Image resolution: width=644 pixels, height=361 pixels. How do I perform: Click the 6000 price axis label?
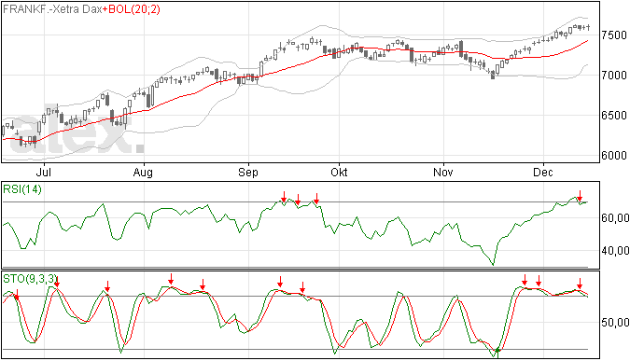click(614, 156)
